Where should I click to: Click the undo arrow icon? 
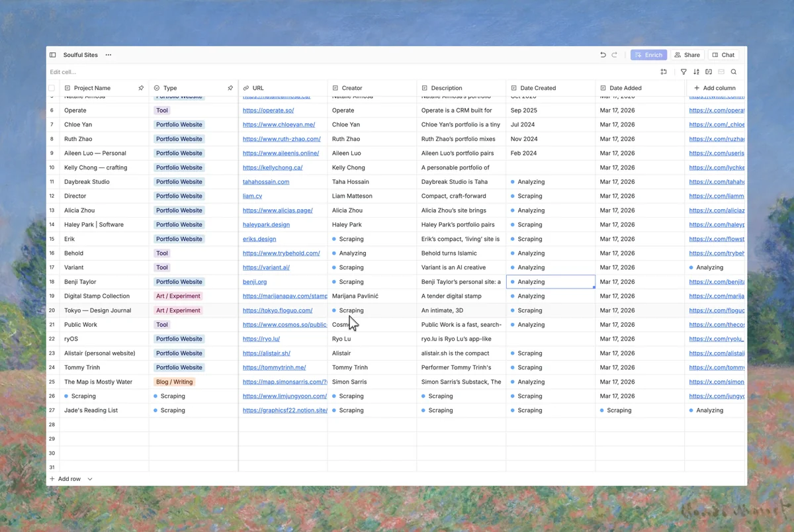603,55
